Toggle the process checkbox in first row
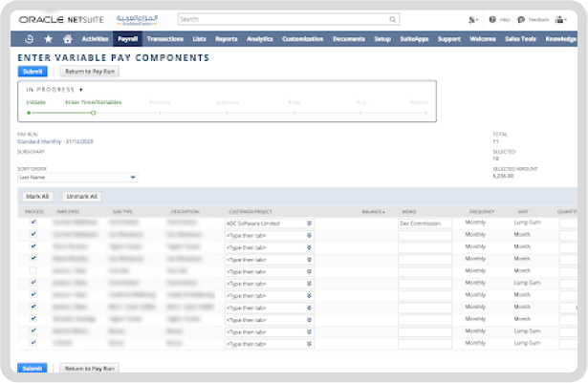588x383 pixels. [33, 222]
